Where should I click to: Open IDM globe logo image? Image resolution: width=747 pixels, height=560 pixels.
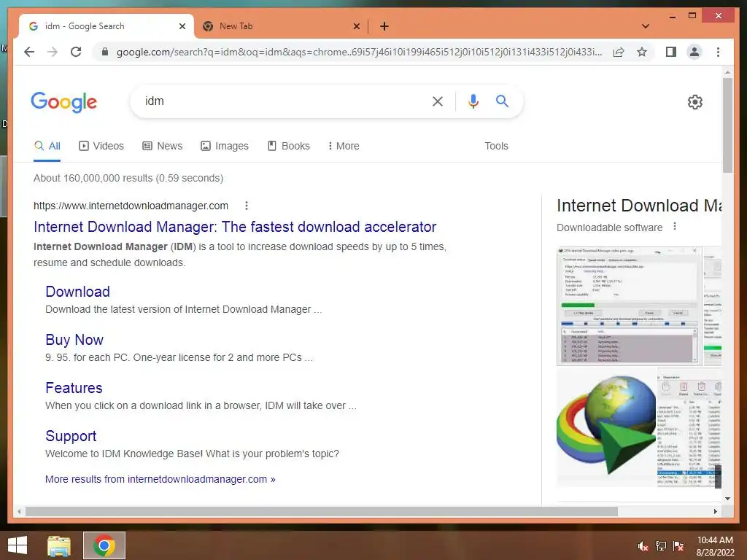pos(606,427)
